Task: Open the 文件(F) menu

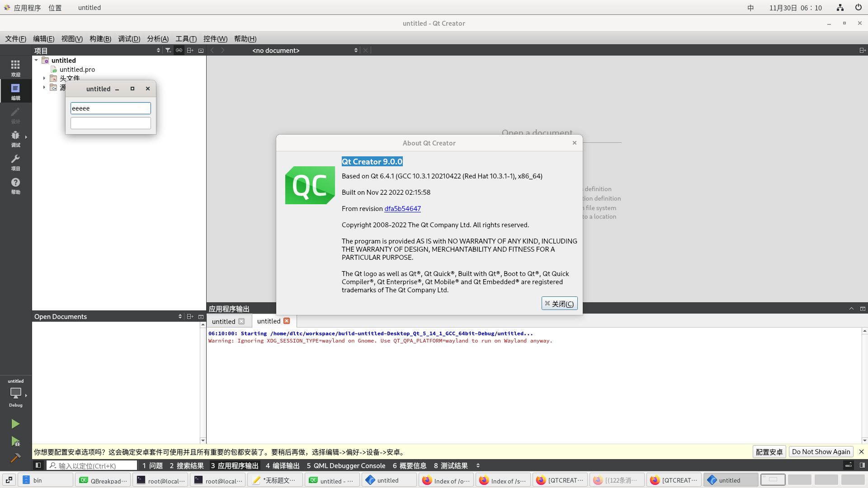Action: click(16, 39)
